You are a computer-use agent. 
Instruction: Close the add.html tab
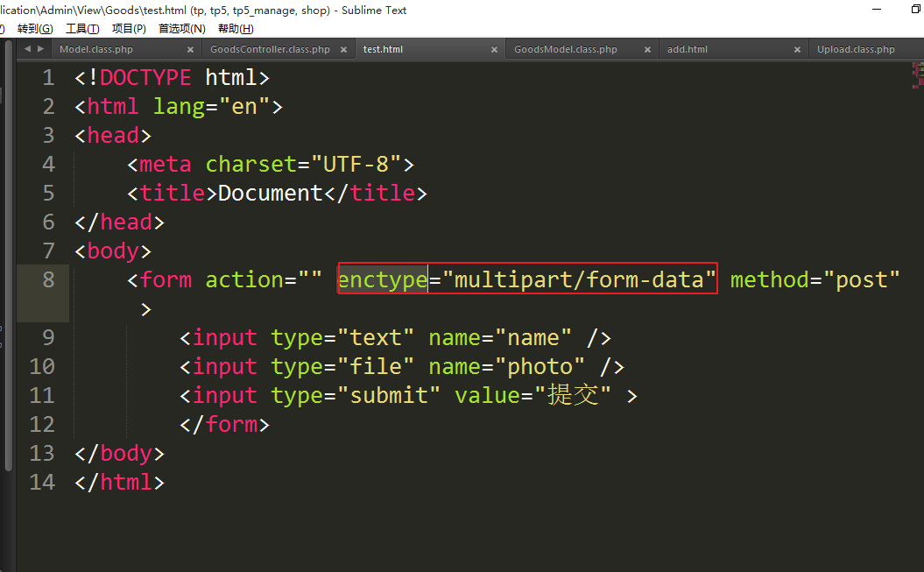click(798, 50)
